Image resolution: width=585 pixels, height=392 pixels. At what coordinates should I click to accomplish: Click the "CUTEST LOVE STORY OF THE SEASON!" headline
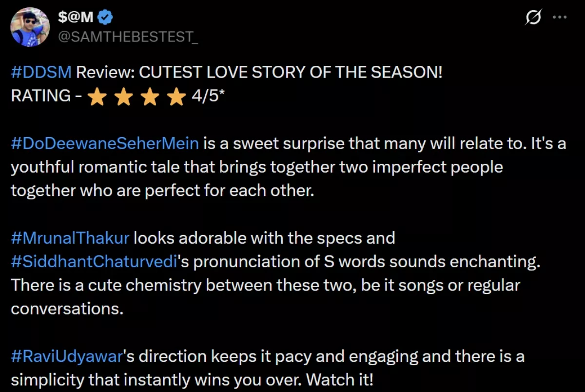click(x=291, y=73)
